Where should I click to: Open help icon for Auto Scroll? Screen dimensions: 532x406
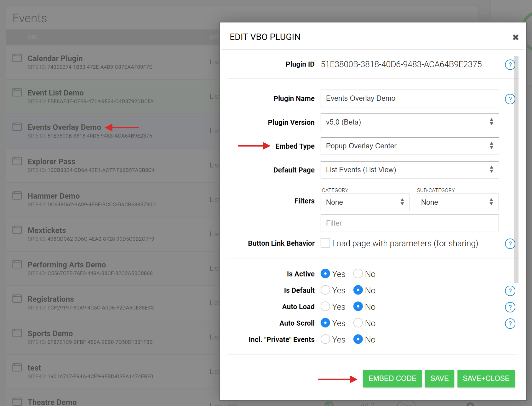click(x=510, y=324)
